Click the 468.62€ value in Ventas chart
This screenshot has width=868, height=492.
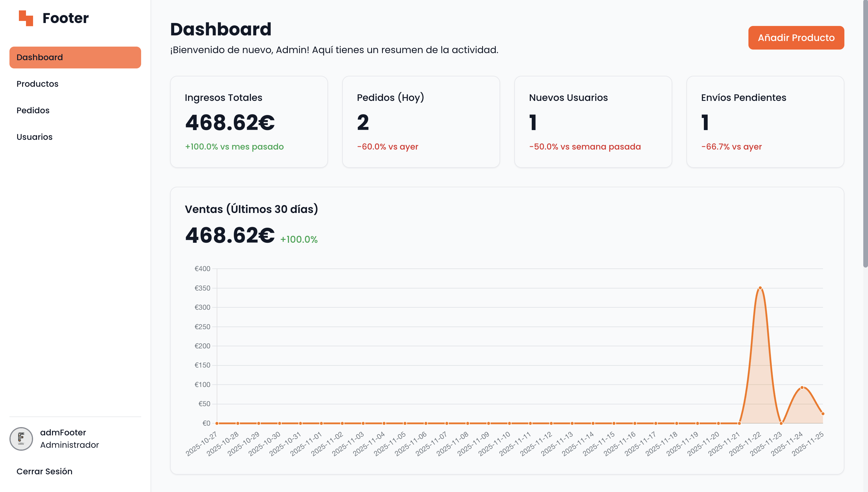coord(230,235)
